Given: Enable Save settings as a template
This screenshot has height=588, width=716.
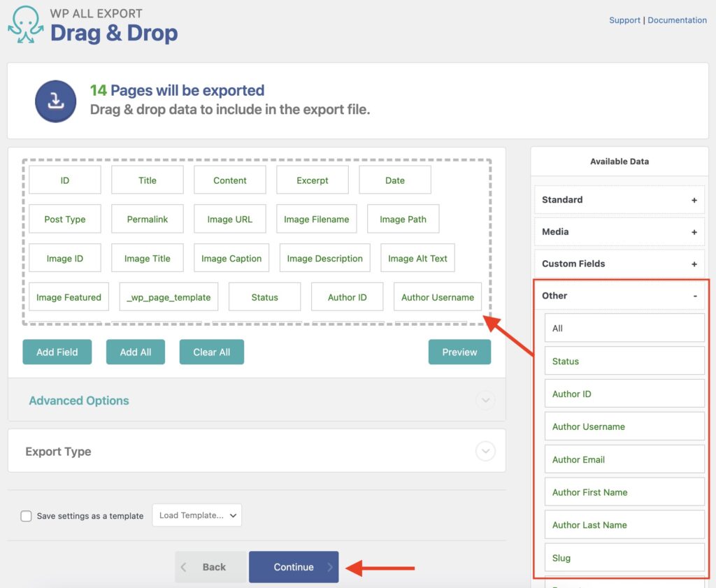Looking at the screenshot, I should (x=26, y=515).
